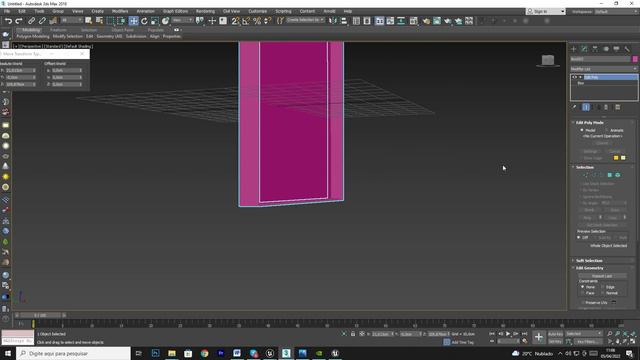Select the Link tool icon
640x360 pixels.
[31, 21]
